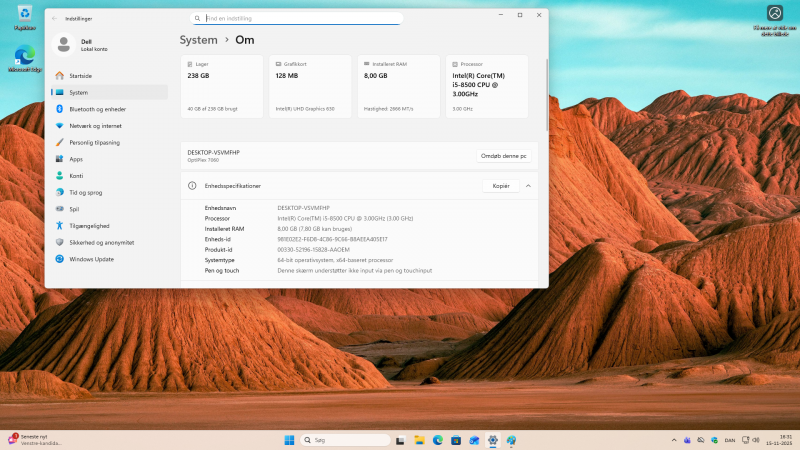Open Sikkerhed og anonymitet settings
800x450 pixels.
click(101, 242)
